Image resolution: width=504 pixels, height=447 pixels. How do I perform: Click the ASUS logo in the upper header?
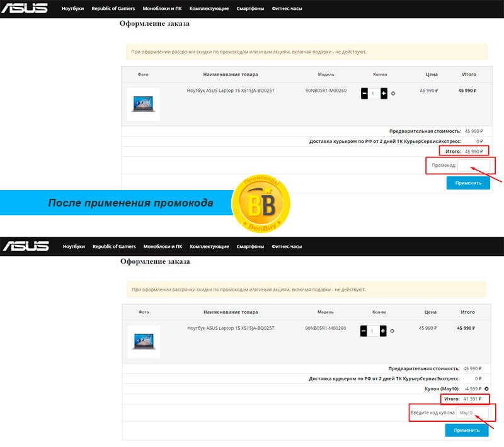pyautogui.click(x=25, y=8)
